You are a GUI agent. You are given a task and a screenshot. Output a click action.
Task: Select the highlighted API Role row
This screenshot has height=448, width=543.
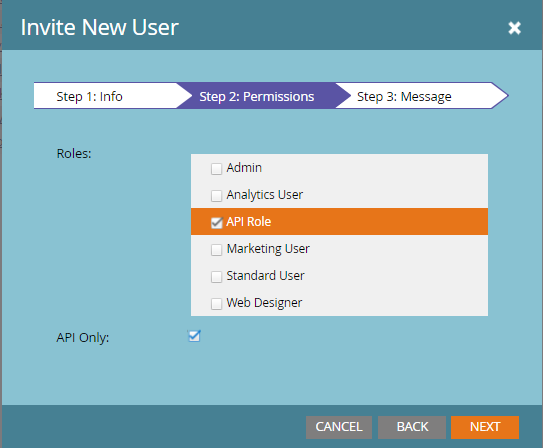[339, 222]
